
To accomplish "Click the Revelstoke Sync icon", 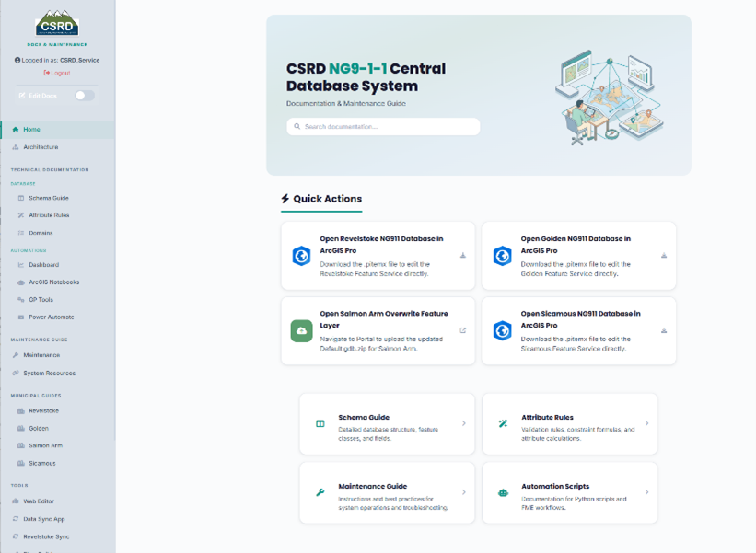I will point(16,536).
